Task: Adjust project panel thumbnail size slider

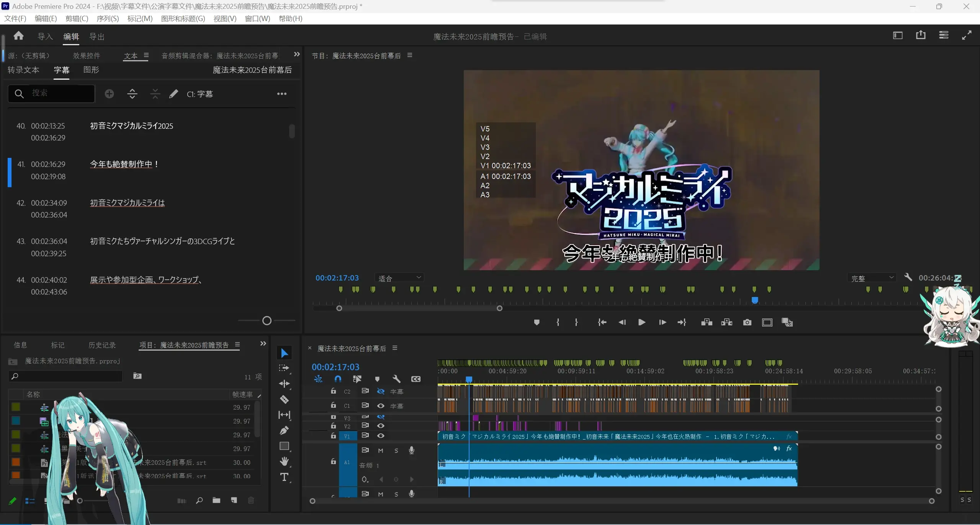Action: [x=80, y=500]
